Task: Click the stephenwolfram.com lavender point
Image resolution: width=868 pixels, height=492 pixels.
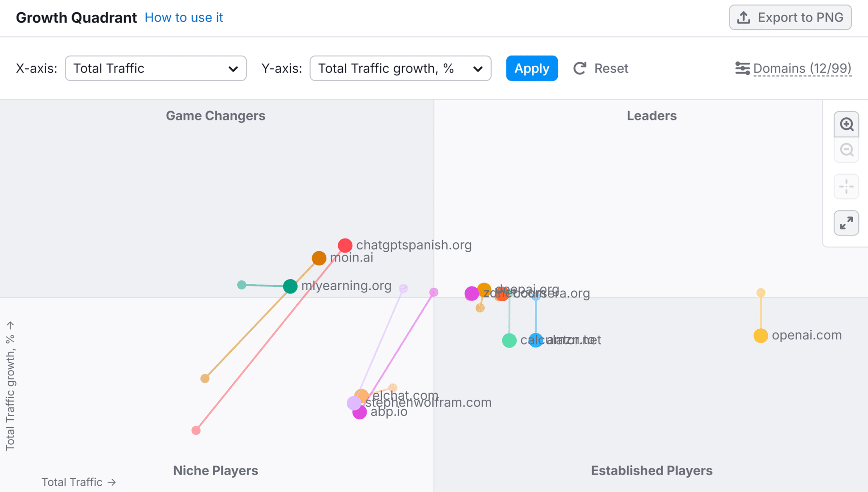Action: [x=354, y=403]
